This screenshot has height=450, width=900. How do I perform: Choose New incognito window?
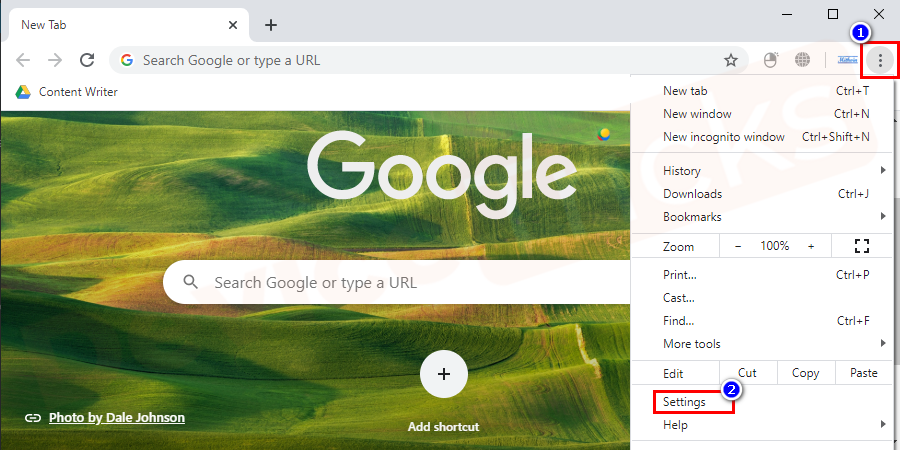(762, 137)
